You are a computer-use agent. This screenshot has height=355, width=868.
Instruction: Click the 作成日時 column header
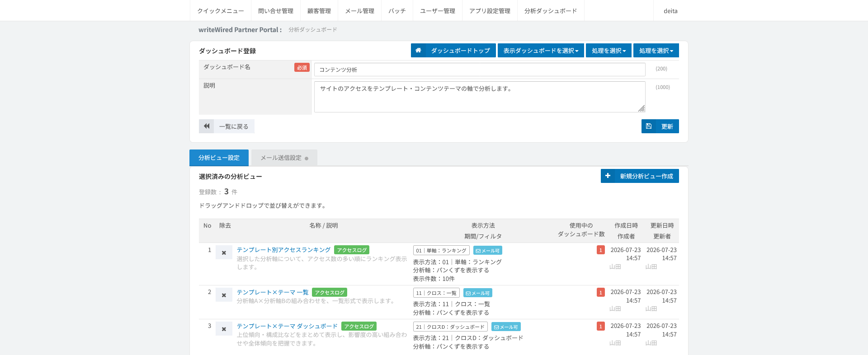click(626, 225)
